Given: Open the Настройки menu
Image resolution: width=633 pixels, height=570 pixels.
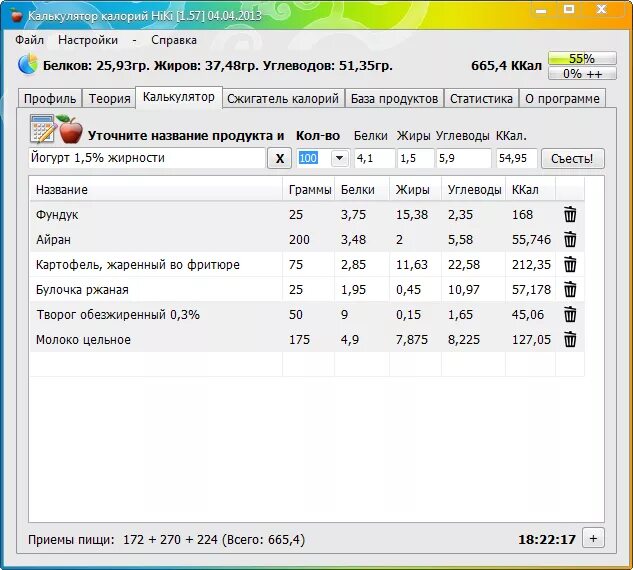Looking at the screenshot, I should coord(88,40).
